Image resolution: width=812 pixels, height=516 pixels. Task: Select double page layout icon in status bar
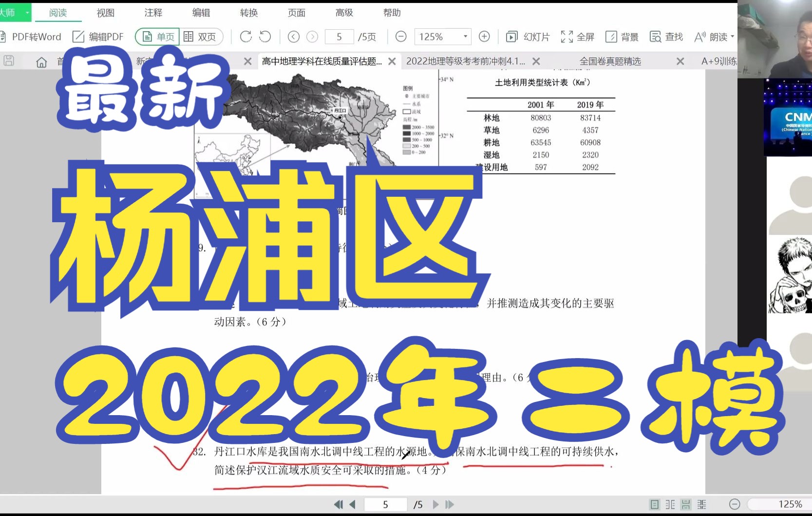pyautogui.click(x=670, y=504)
